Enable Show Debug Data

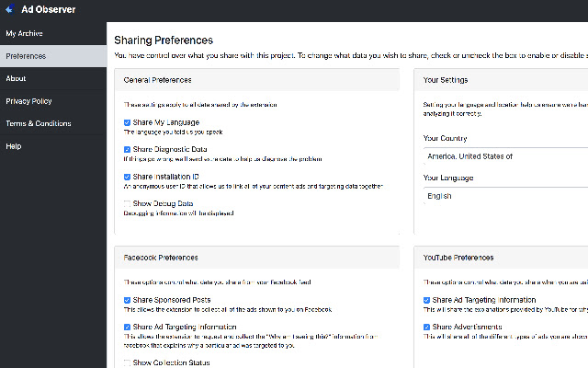(x=127, y=204)
